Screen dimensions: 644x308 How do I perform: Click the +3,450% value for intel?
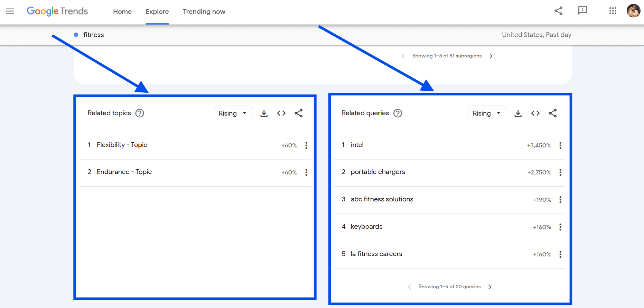(539, 145)
